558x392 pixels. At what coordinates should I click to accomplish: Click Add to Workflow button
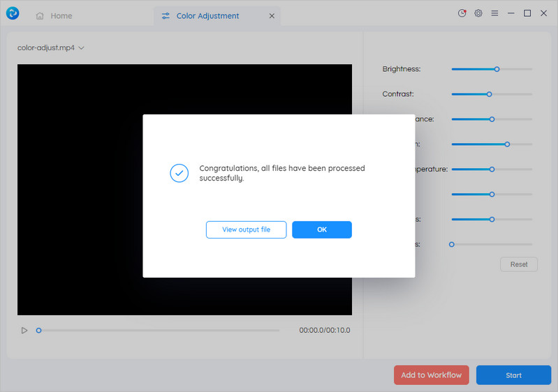click(x=432, y=375)
